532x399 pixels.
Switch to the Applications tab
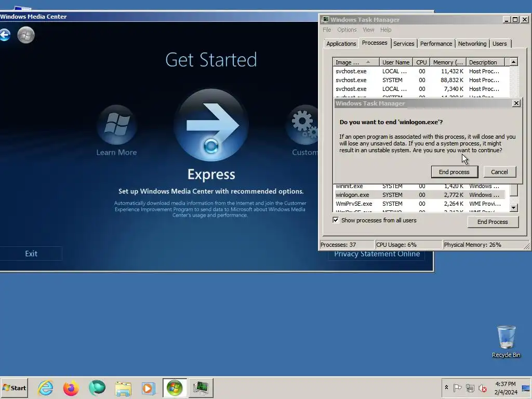(341, 44)
